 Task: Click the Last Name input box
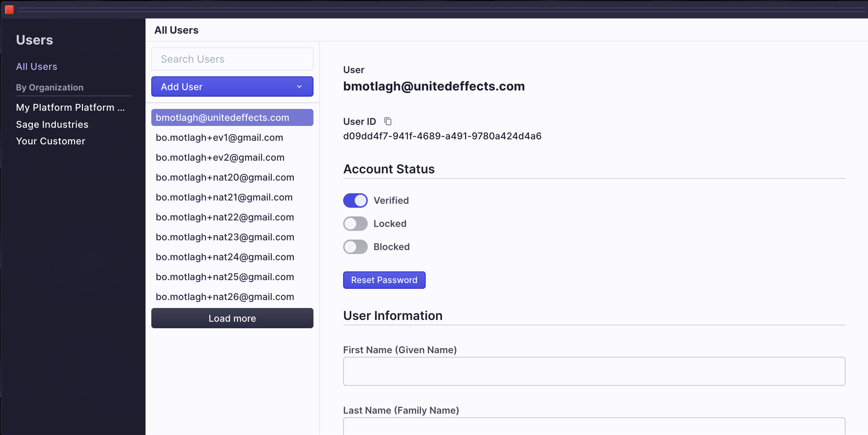click(594, 427)
